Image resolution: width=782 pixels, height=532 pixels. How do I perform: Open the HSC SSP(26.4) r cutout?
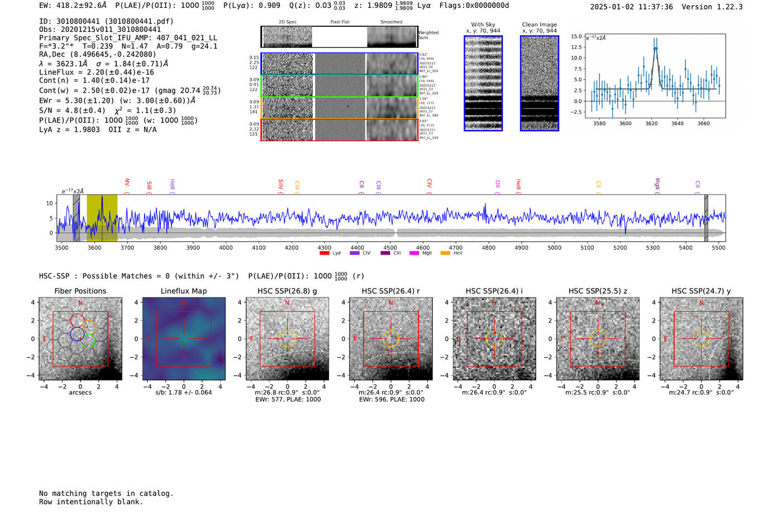coord(391,338)
